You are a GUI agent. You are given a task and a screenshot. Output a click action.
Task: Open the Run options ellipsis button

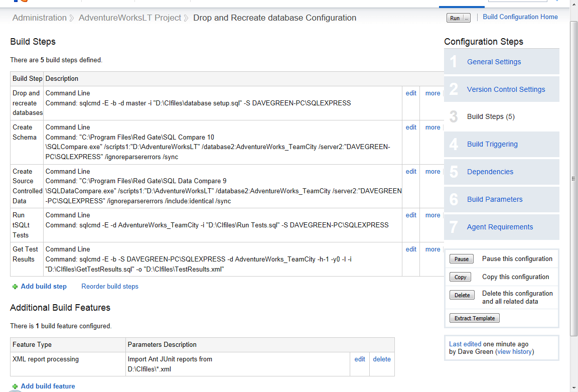coord(467,18)
